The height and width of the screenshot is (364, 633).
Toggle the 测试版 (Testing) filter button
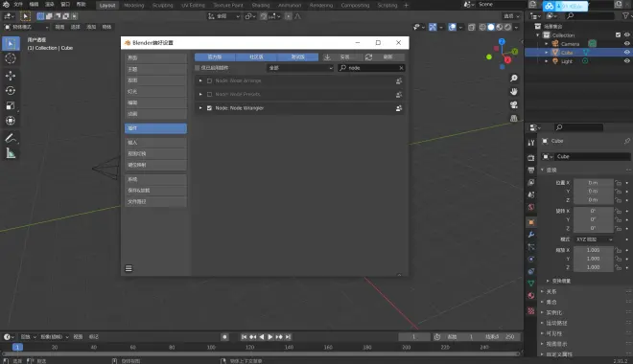click(298, 57)
